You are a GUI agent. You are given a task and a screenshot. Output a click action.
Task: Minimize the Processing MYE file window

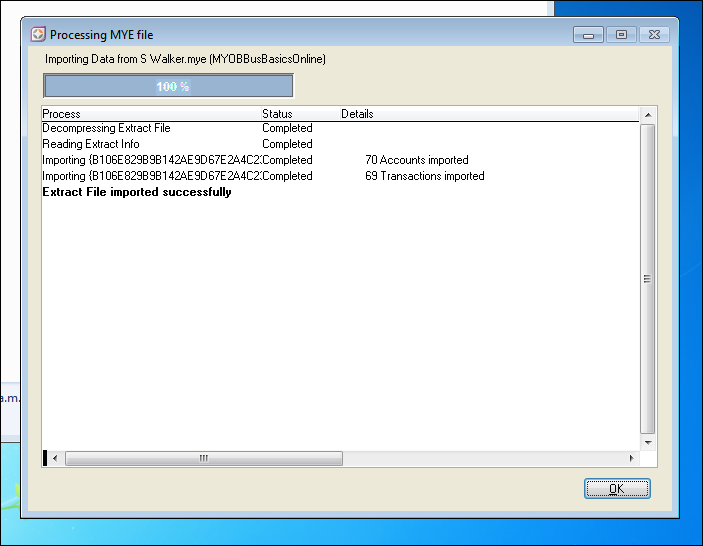tap(588, 35)
